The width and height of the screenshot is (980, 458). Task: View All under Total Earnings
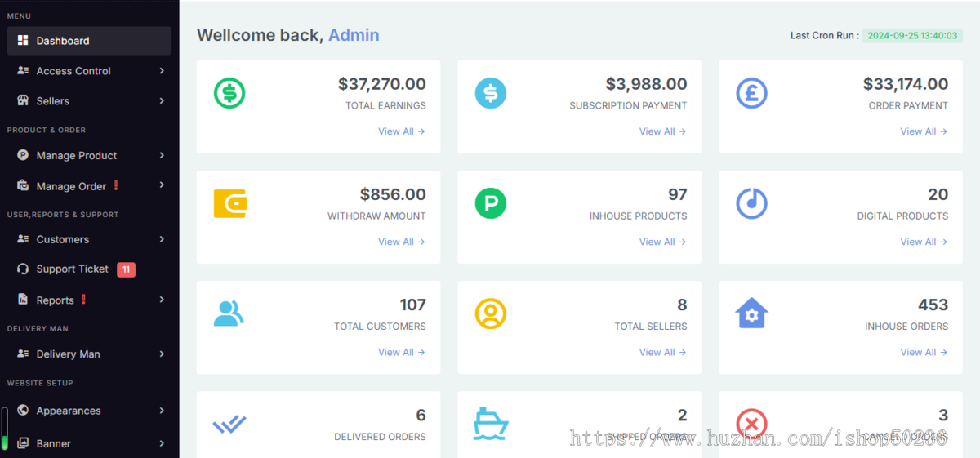402,131
